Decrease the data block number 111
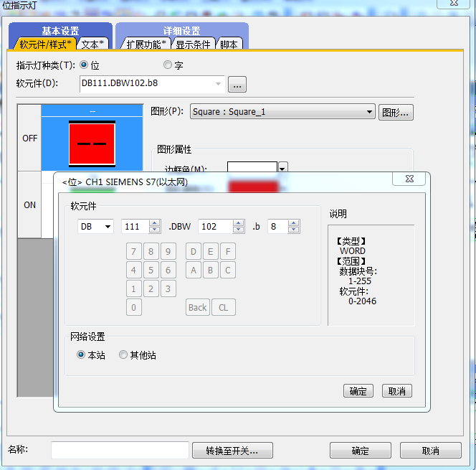This screenshot has width=476, height=470. (155, 230)
